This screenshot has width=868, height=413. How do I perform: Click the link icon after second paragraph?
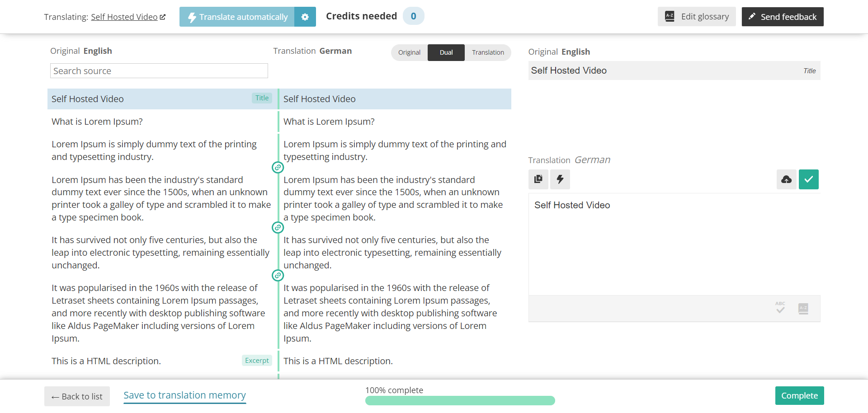pyautogui.click(x=278, y=228)
